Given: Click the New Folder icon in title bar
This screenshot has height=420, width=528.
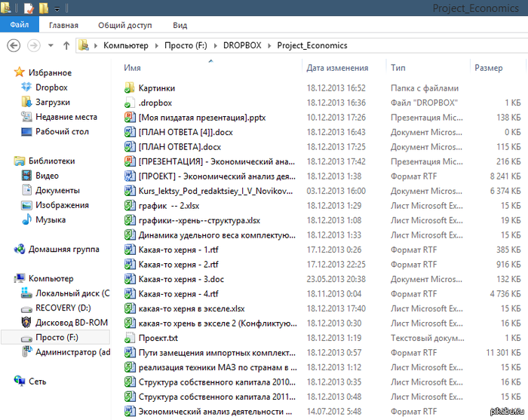Looking at the screenshot, I should (44, 8).
